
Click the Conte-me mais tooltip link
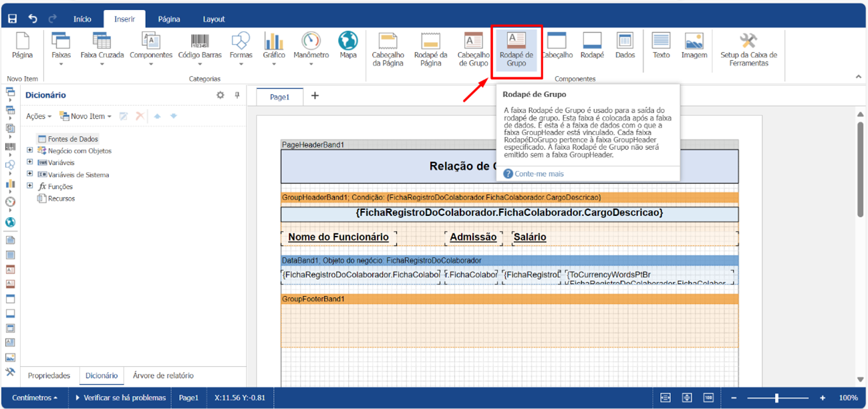click(x=539, y=174)
